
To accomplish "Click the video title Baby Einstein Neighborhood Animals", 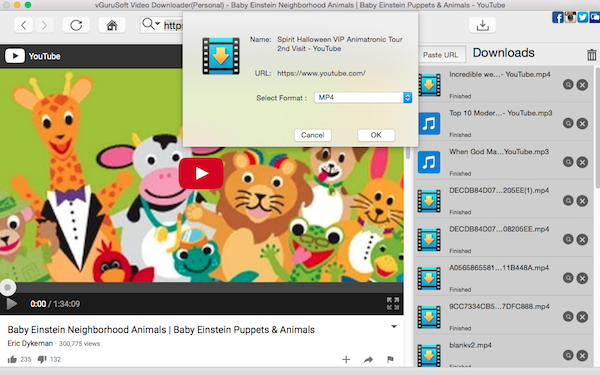I will point(161,329).
